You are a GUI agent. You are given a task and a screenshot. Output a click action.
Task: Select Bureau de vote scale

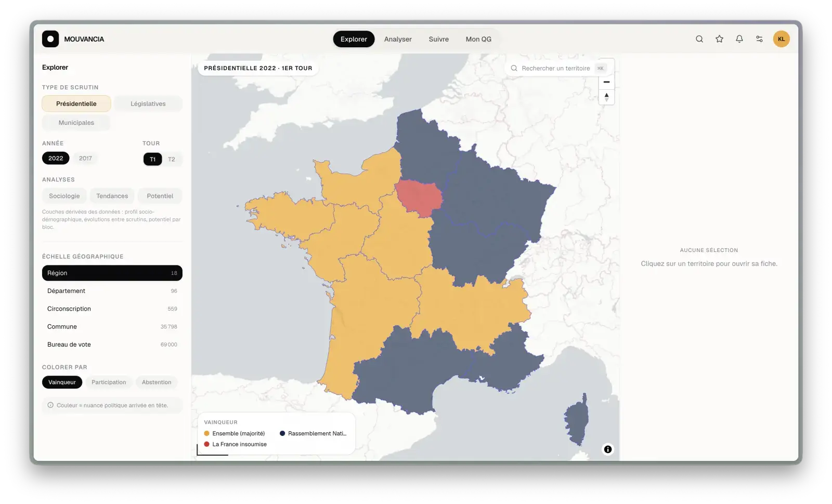click(112, 344)
